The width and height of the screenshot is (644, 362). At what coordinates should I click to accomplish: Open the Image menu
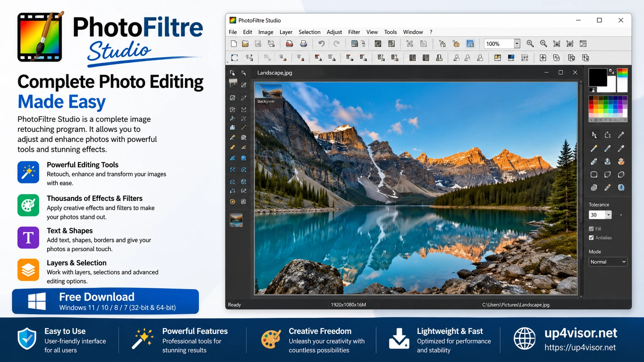[266, 32]
